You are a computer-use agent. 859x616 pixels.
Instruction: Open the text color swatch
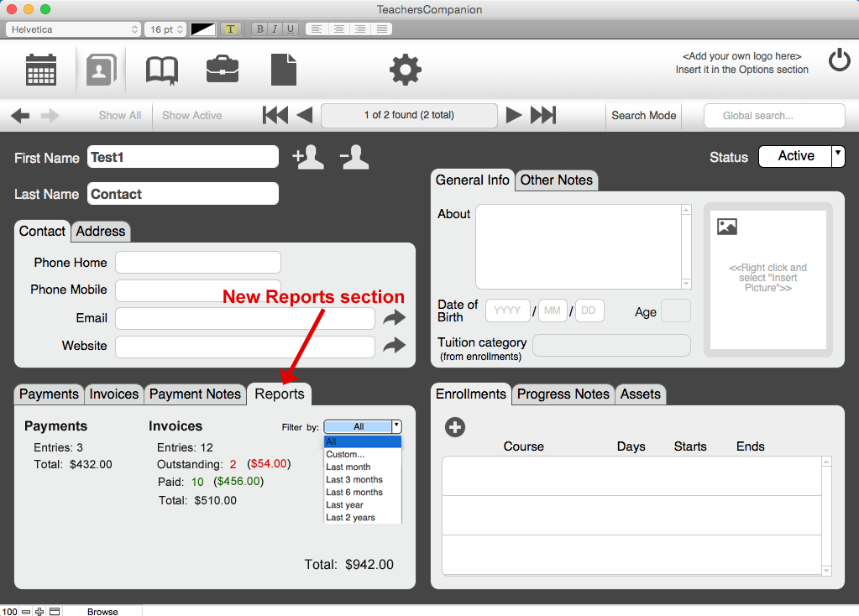pos(202,29)
